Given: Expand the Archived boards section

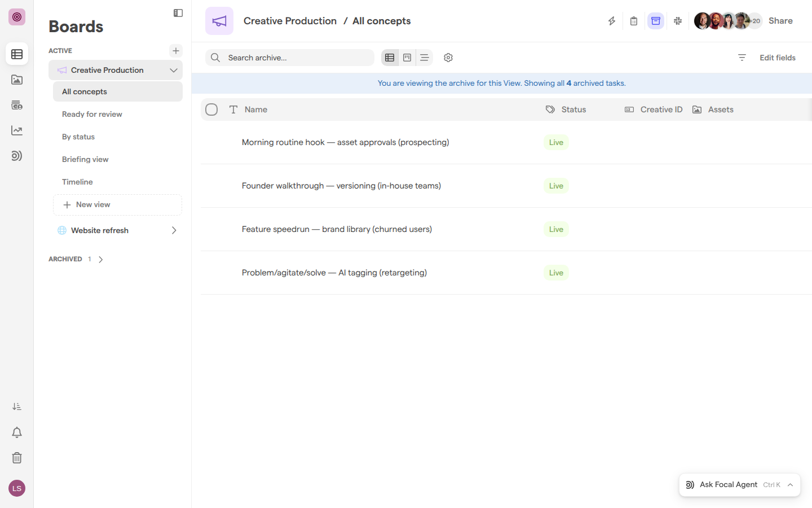Looking at the screenshot, I should [x=101, y=260].
